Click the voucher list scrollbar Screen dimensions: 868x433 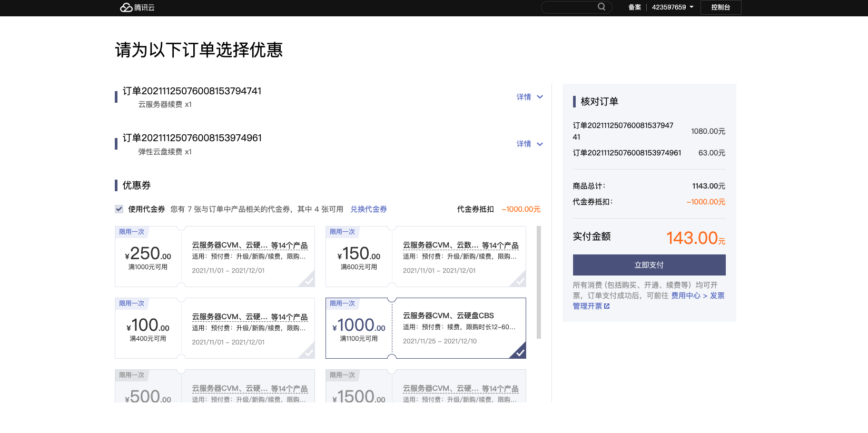click(x=539, y=282)
